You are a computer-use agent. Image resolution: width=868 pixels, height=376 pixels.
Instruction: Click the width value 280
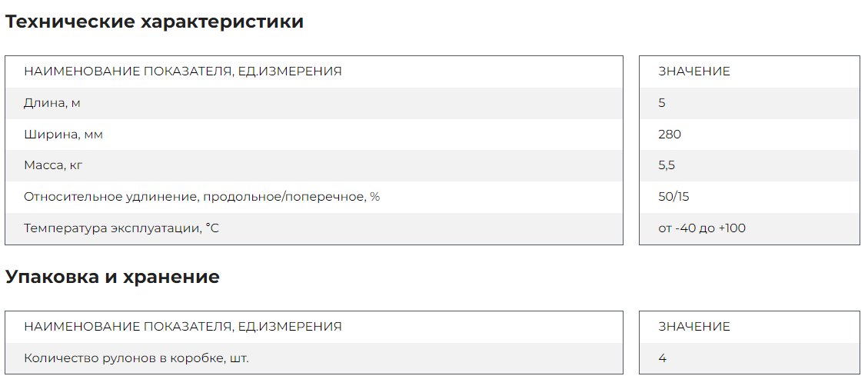point(670,135)
